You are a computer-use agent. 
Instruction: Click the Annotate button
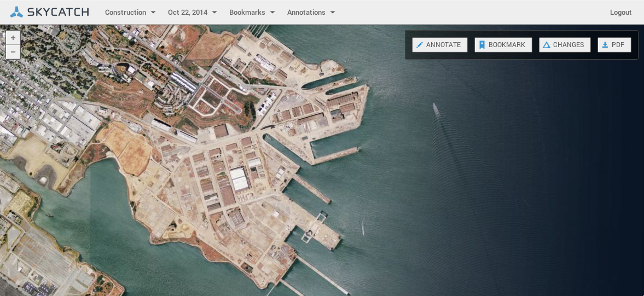[440, 45]
